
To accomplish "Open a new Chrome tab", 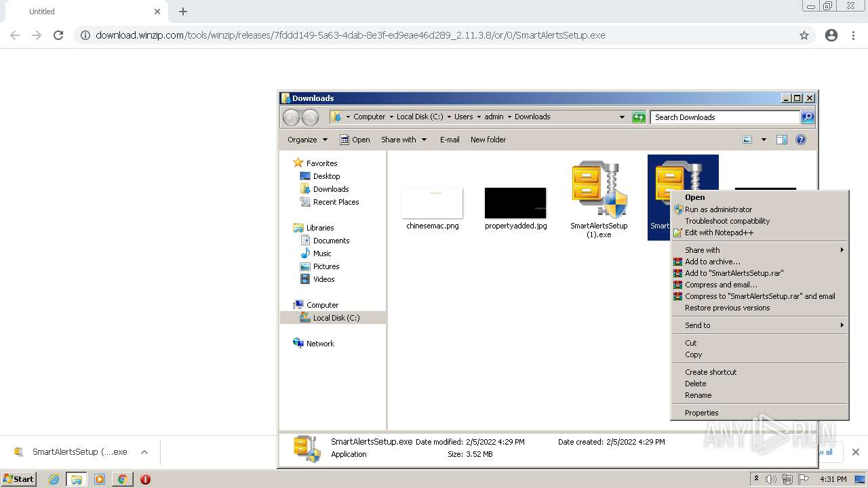I will coord(183,12).
